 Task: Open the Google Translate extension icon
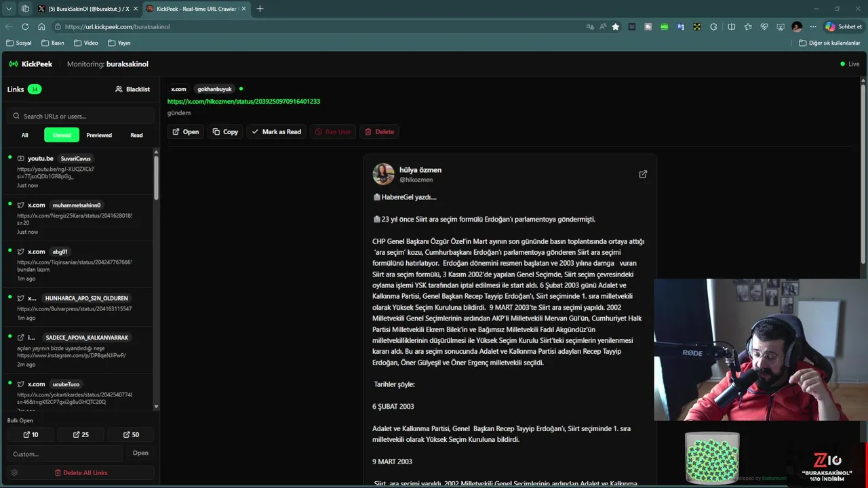tap(681, 26)
